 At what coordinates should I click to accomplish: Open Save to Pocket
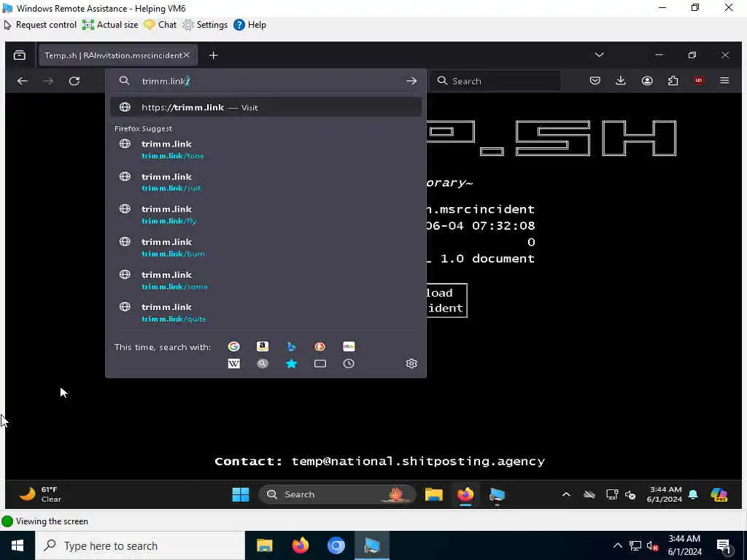point(595,81)
